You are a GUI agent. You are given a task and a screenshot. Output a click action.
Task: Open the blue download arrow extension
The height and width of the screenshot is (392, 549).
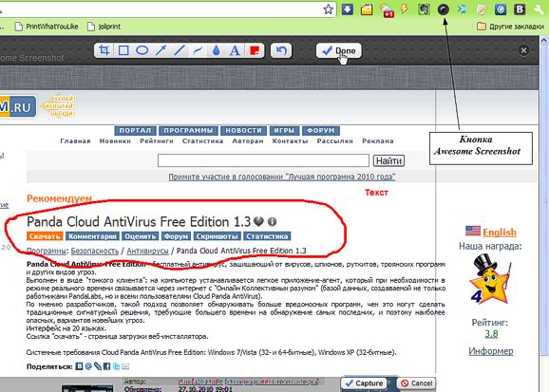click(x=348, y=9)
